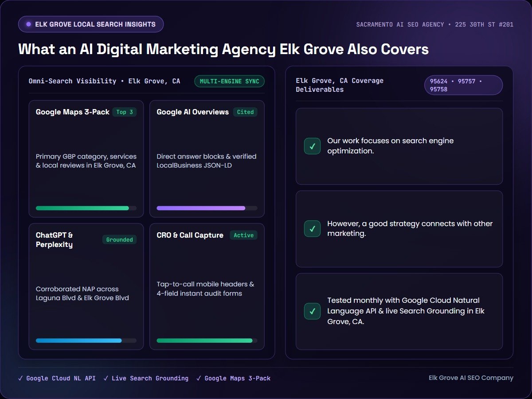The image size is (532, 399).
Task: Select the CRO & Call Capture card title
Action: coord(190,235)
